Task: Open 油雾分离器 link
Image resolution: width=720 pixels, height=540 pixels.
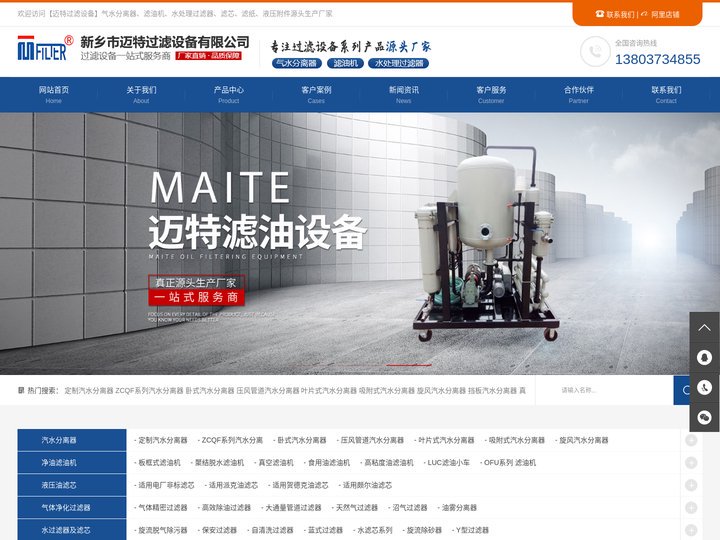Action: [x=459, y=507]
